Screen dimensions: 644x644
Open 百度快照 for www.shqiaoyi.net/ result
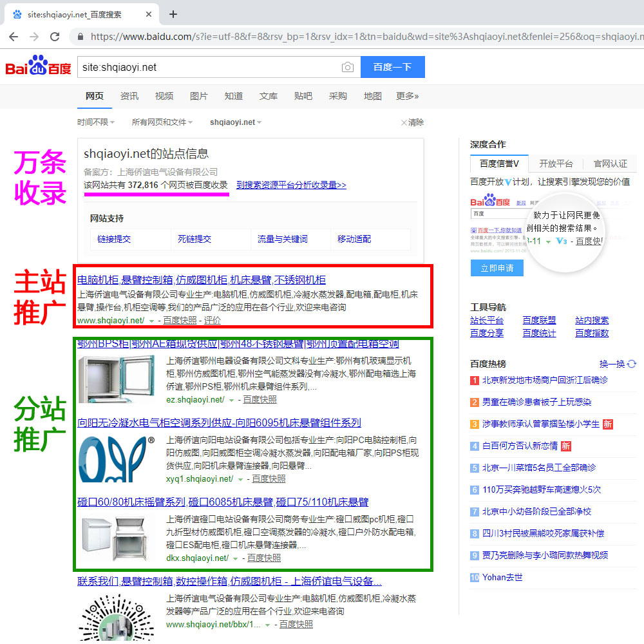180,320
